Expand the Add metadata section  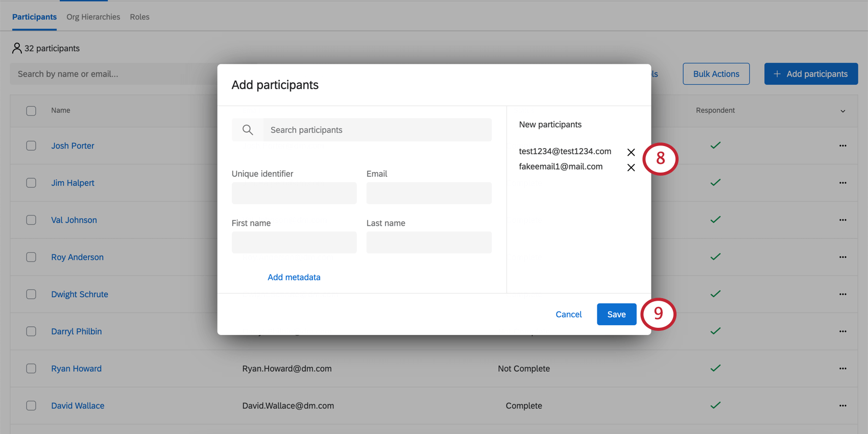pos(294,277)
